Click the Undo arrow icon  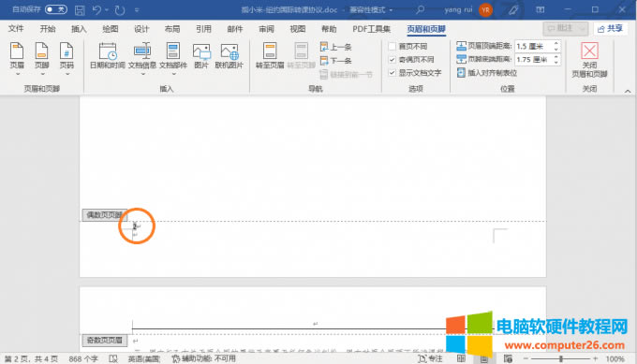point(96,9)
